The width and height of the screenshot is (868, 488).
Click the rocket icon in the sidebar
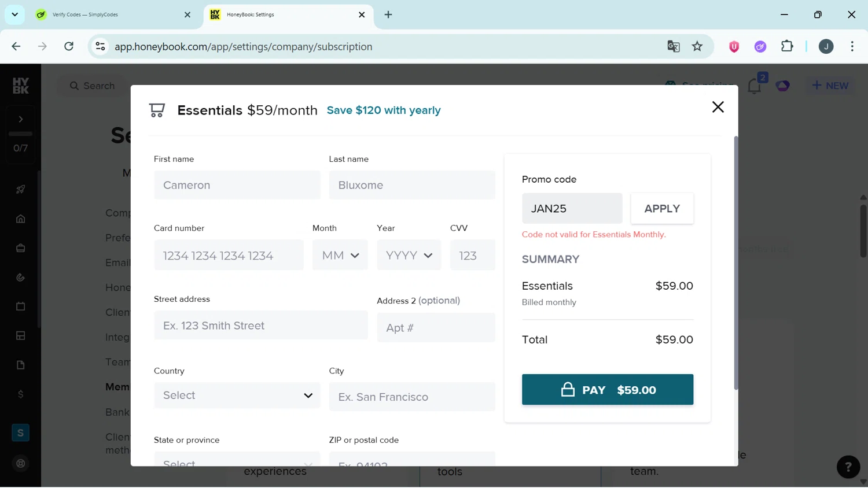tap(21, 190)
